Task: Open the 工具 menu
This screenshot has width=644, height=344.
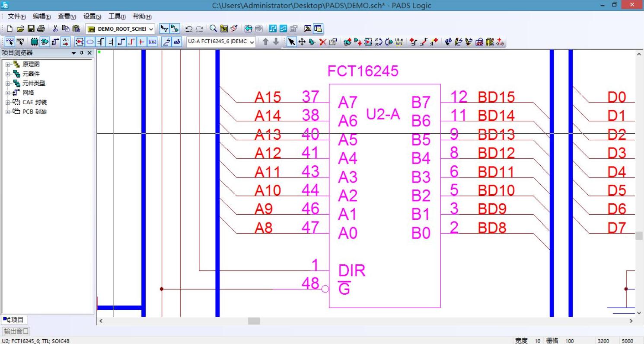Action: pos(117,16)
